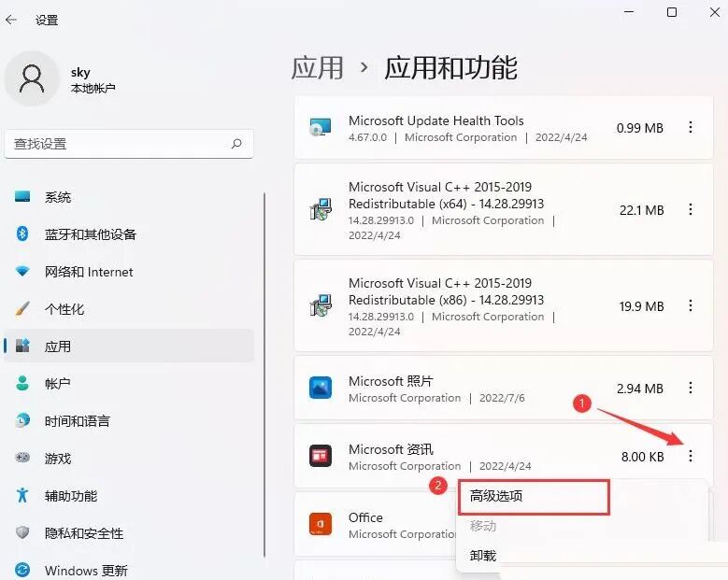Viewport: 728px width, 580px height.
Task: Click the 应用 apps icon in sidebar
Action: [x=22, y=346]
